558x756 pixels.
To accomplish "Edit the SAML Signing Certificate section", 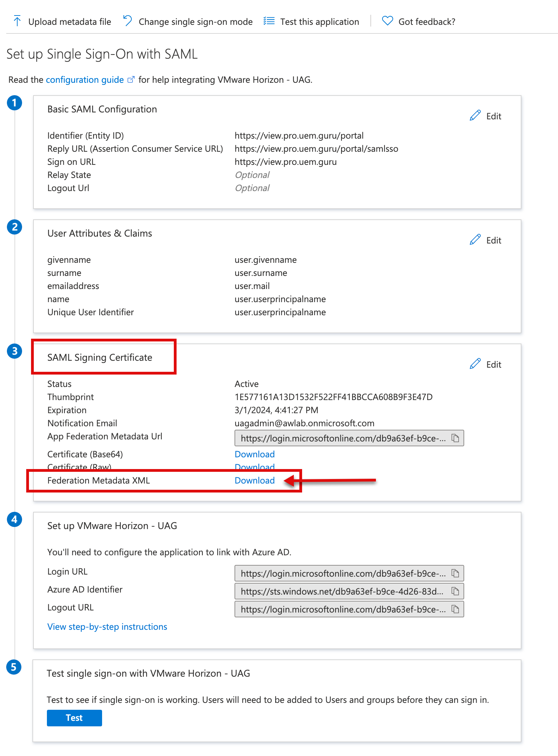I will click(x=486, y=364).
